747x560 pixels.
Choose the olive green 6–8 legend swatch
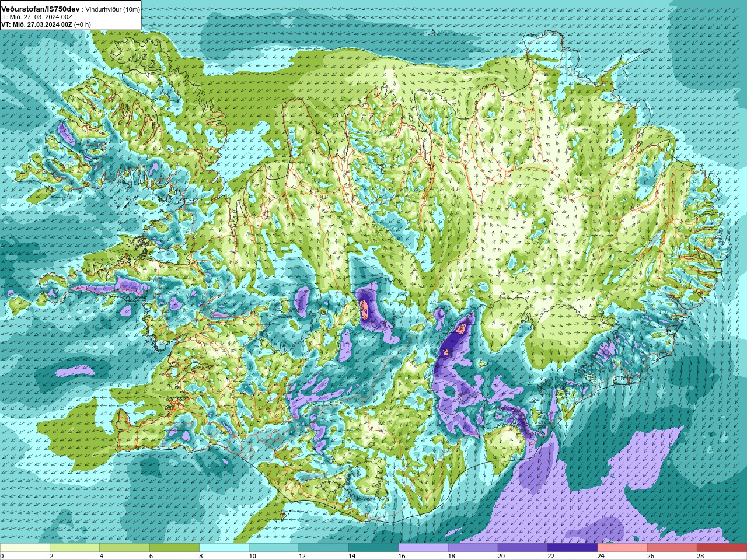(x=174, y=548)
